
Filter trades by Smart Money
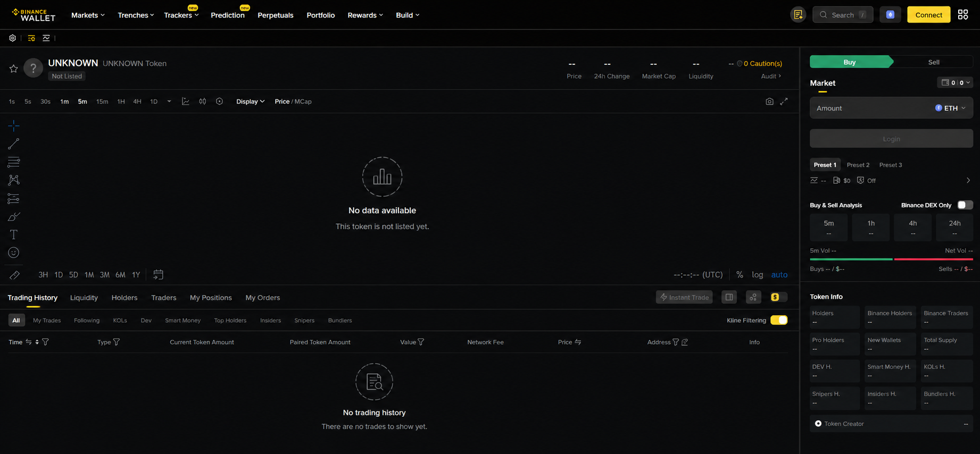(x=182, y=321)
